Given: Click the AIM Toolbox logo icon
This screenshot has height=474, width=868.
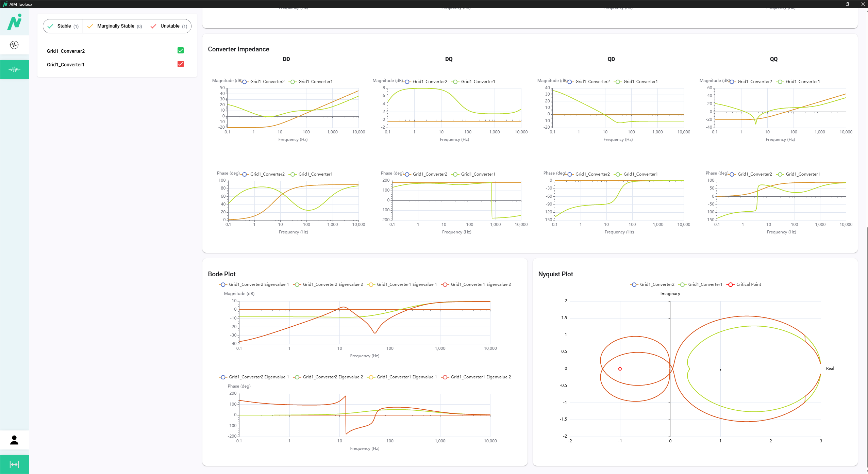Looking at the screenshot, I should [15, 22].
